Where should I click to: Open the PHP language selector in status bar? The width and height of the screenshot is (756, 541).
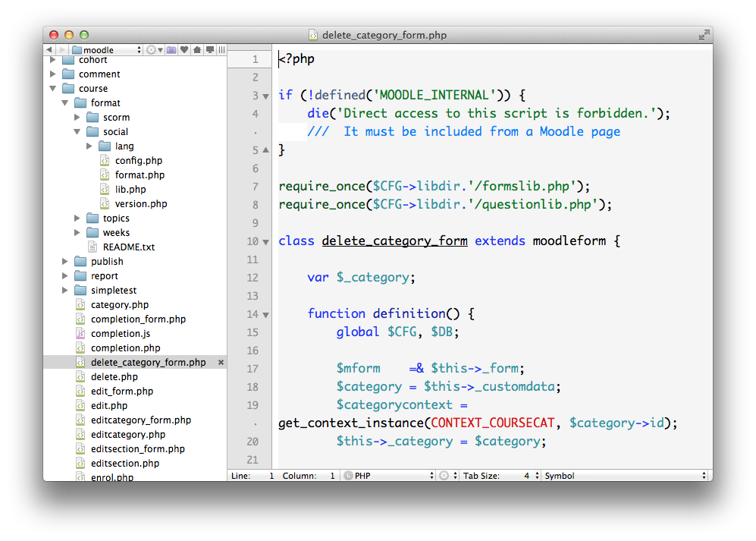coord(390,476)
